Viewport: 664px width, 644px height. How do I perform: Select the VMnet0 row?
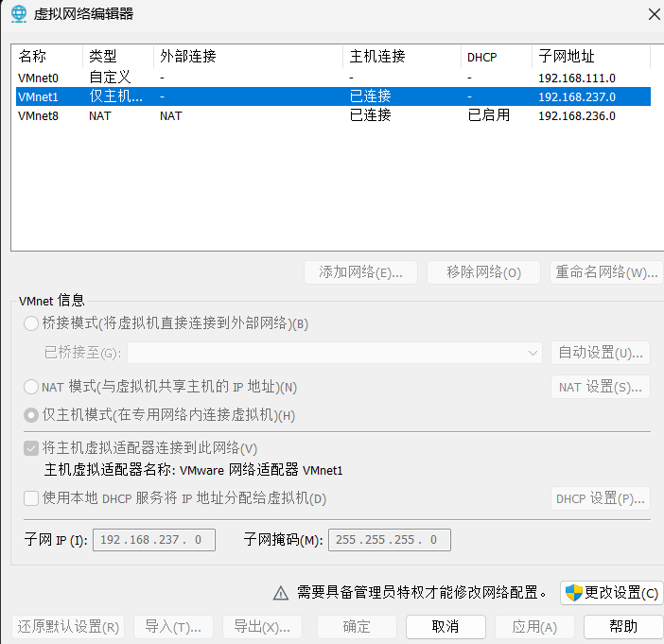[333, 78]
